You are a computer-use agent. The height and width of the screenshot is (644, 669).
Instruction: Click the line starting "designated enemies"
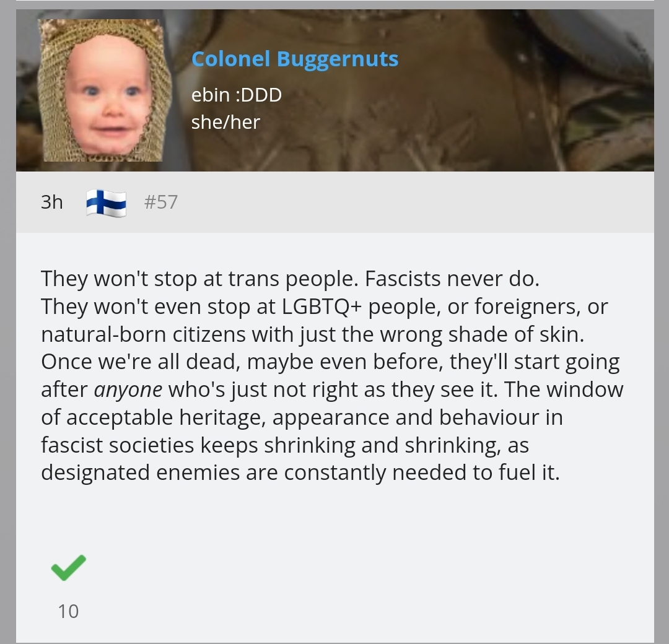pos(300,472)
